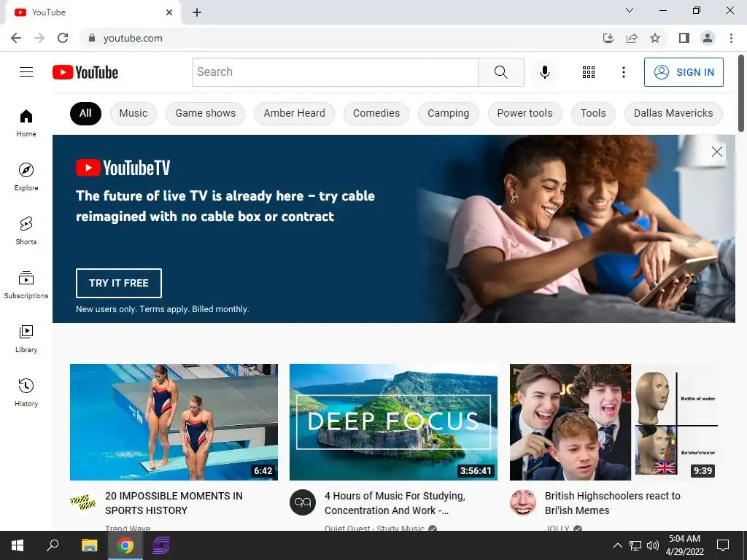Screen dimensions: 747x560
Task: Open the YouTube apps grid icon
Action: pyautogui.click(x=589, y=72)
